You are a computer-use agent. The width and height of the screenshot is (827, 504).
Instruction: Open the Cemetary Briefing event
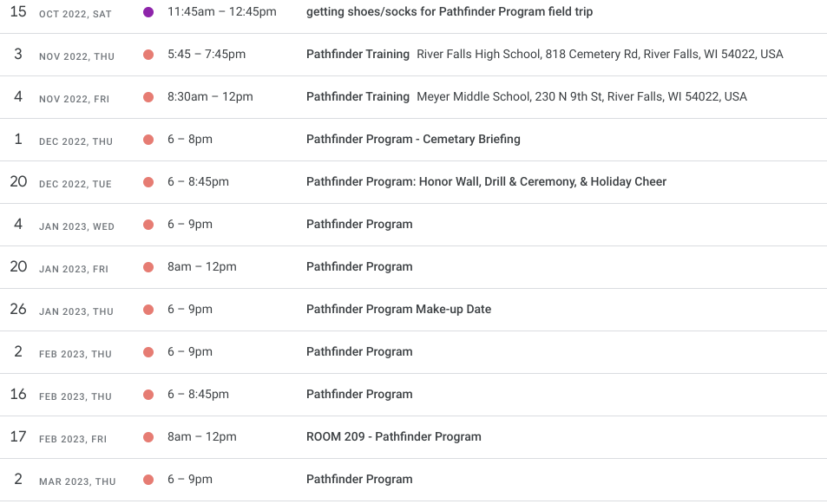(x=413, y=139)
